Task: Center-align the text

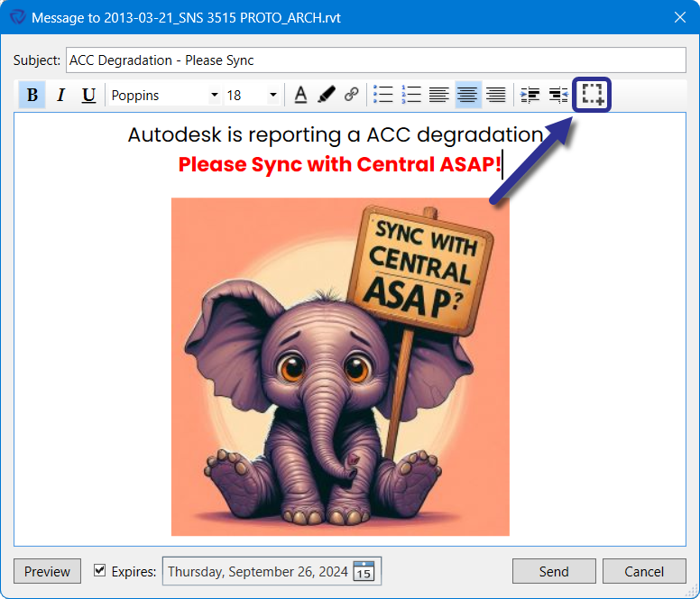Action: (x=468, y=95)
